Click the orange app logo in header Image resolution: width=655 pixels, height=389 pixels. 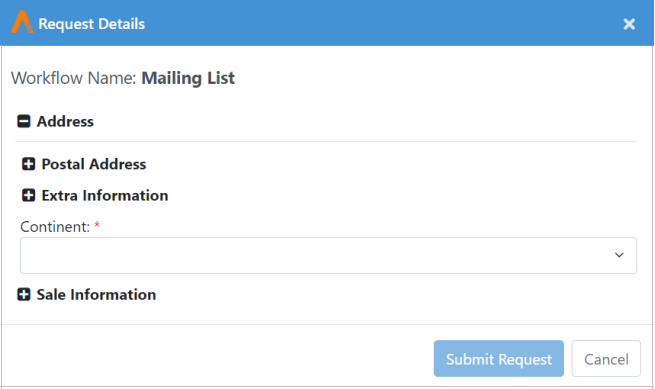[22, 22]
